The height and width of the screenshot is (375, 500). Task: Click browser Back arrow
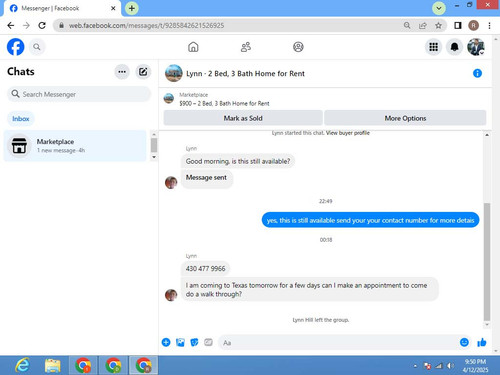11,25
